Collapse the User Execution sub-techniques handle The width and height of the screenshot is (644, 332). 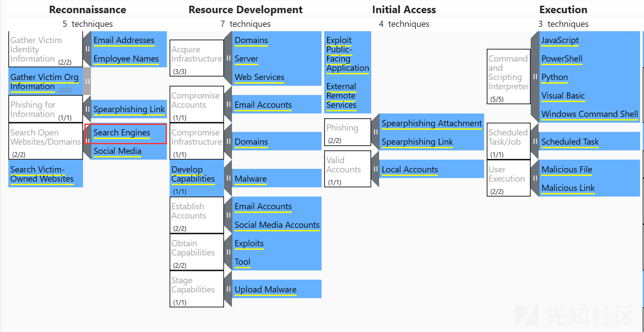pyautogui.click(x=535, y=178)
